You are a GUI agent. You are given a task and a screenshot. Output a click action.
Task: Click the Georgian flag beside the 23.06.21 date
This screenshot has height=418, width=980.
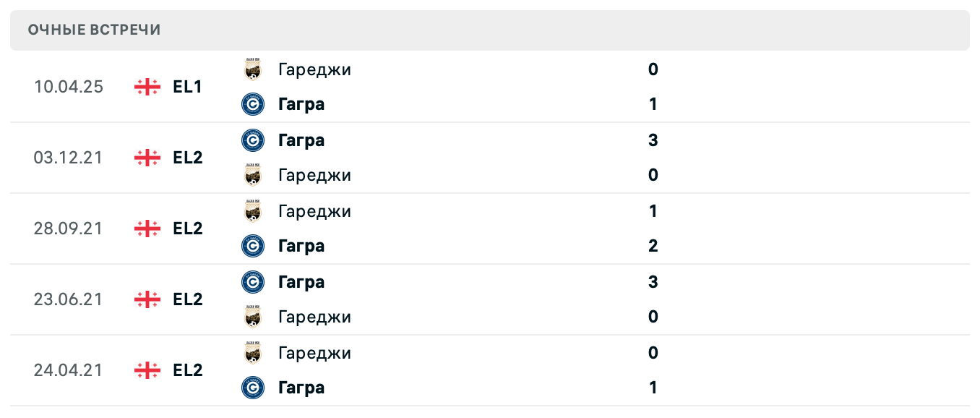pyautogui.click(x=147, y=299)
